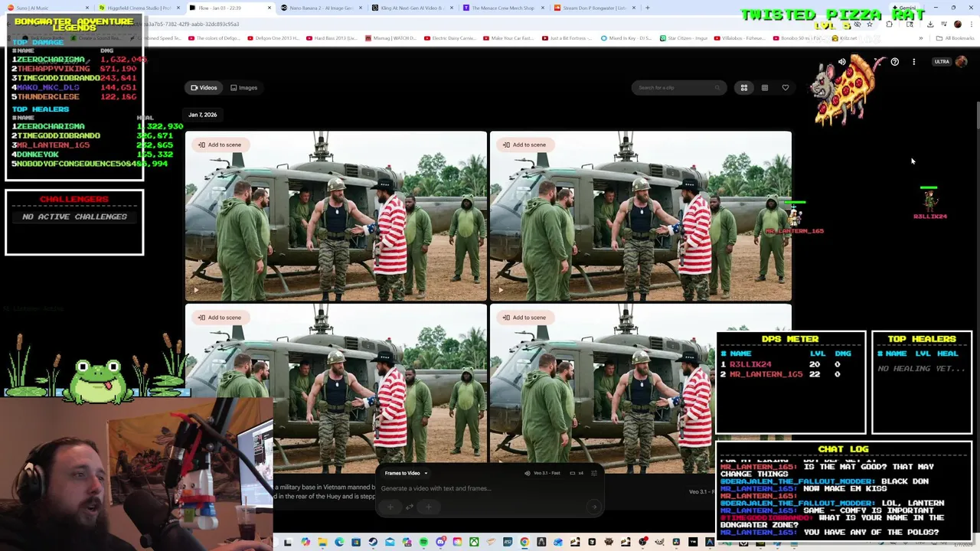Play the top-left helicopter video
The height and width of the screenshot is (551, 980).
tap(195, 290)
